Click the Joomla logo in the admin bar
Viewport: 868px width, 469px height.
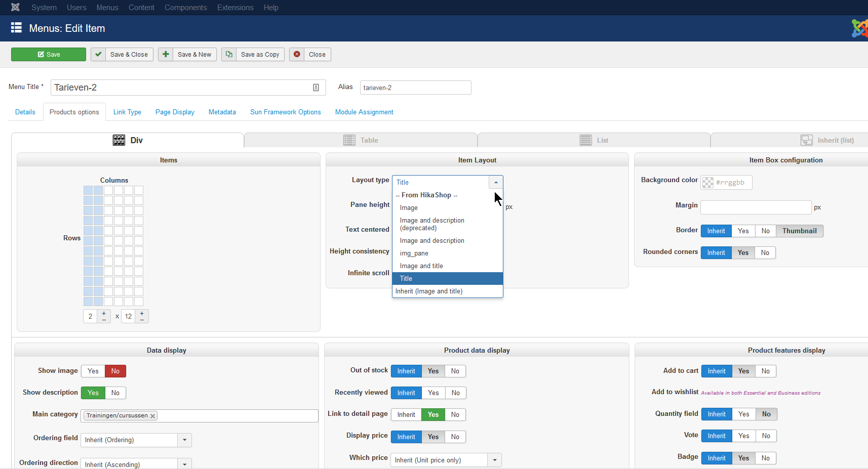pyautogui.click(x=16, y=7)
